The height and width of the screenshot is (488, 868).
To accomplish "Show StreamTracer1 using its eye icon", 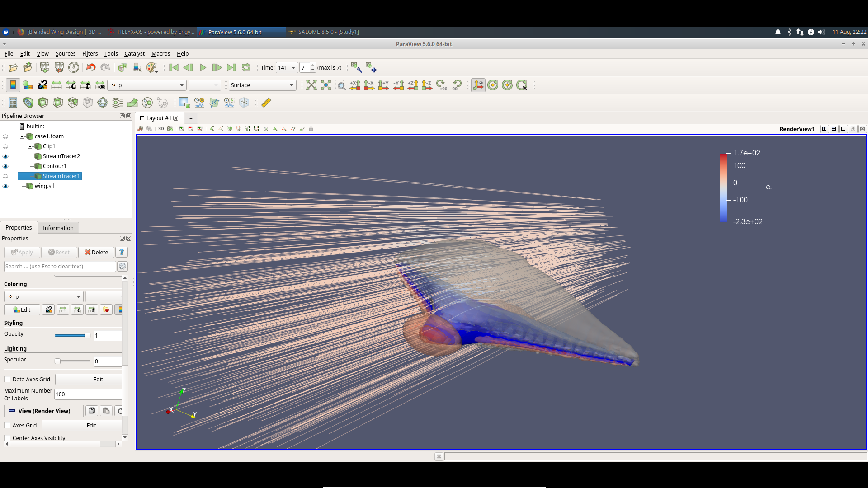I will (5, 176).
